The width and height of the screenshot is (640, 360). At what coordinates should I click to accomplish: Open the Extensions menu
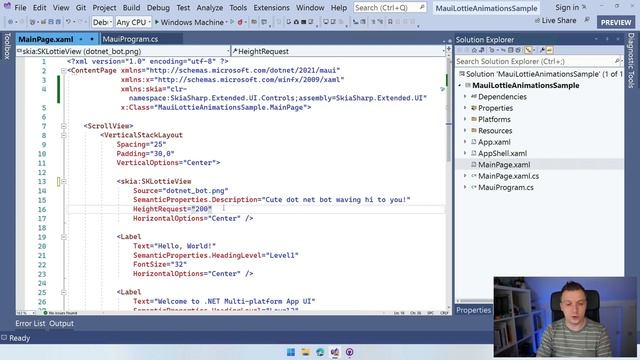(x=271, y=7)
